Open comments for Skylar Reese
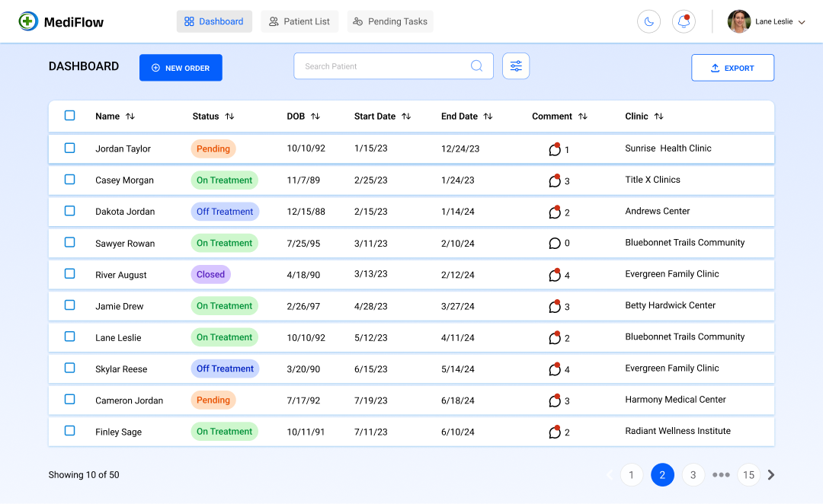Image resolution: width=823 pixels, height=504 pixels. pyautogui.click(x=554, y=369)
